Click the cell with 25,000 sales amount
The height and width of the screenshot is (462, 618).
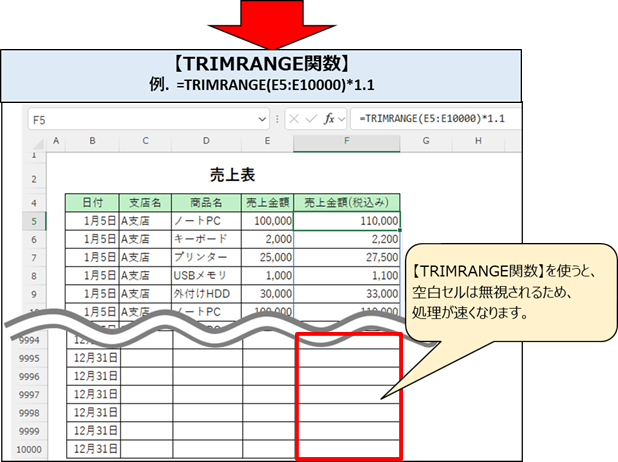click(268, 257)
